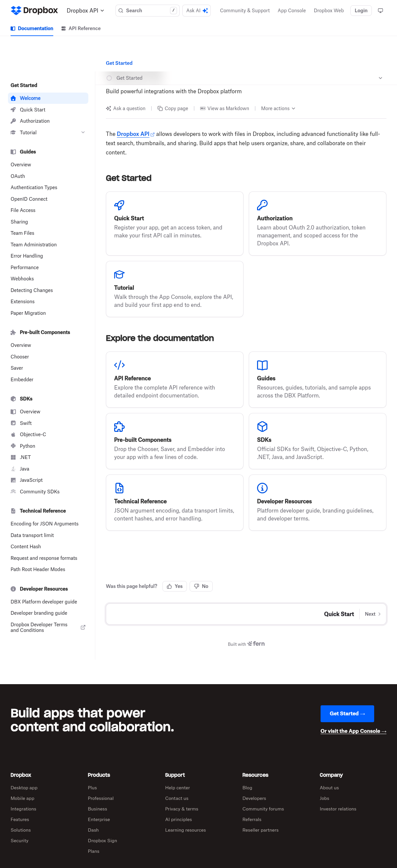Open the More actions dropdown
This screenshot has height=868, width=397.
click(x=278, y=108)
